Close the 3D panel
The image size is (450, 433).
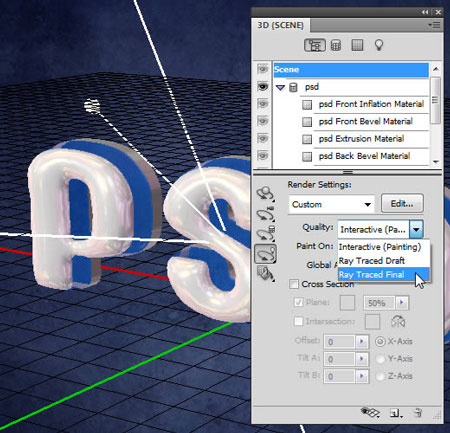click(438, 12)
